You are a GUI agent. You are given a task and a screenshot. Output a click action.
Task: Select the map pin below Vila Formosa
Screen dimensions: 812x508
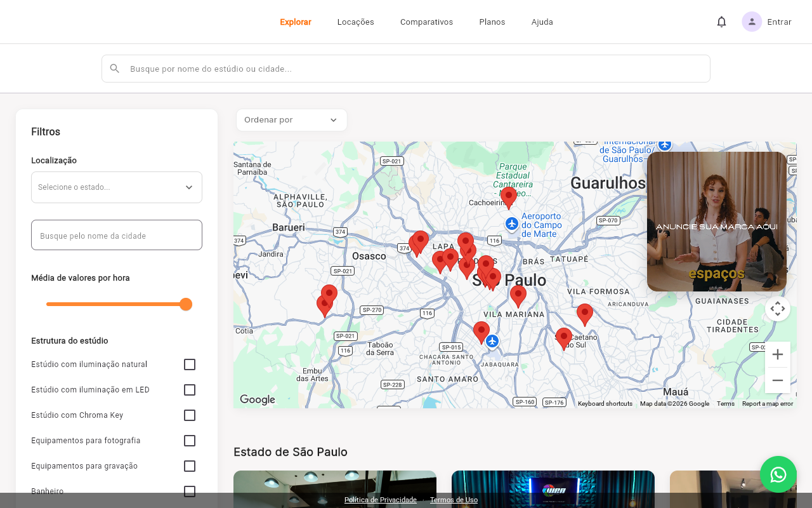pos(585,315)
